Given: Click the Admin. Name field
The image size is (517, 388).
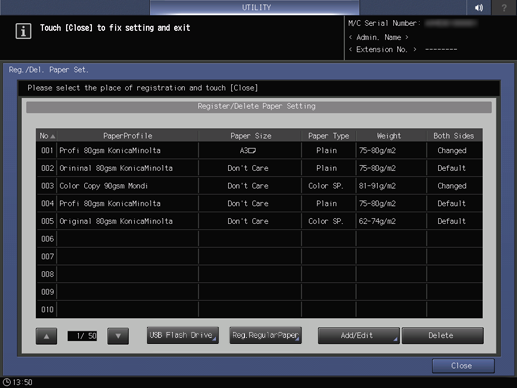Looking at the screenshot, I should click(379, 37).
